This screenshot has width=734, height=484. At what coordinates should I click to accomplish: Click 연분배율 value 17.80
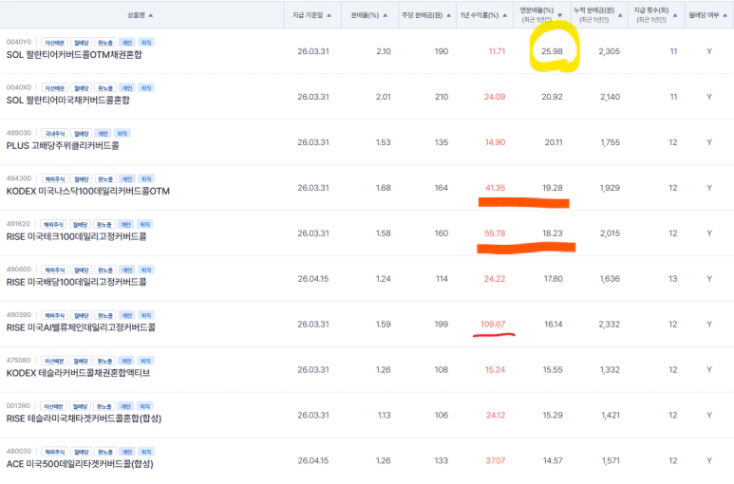553,279
